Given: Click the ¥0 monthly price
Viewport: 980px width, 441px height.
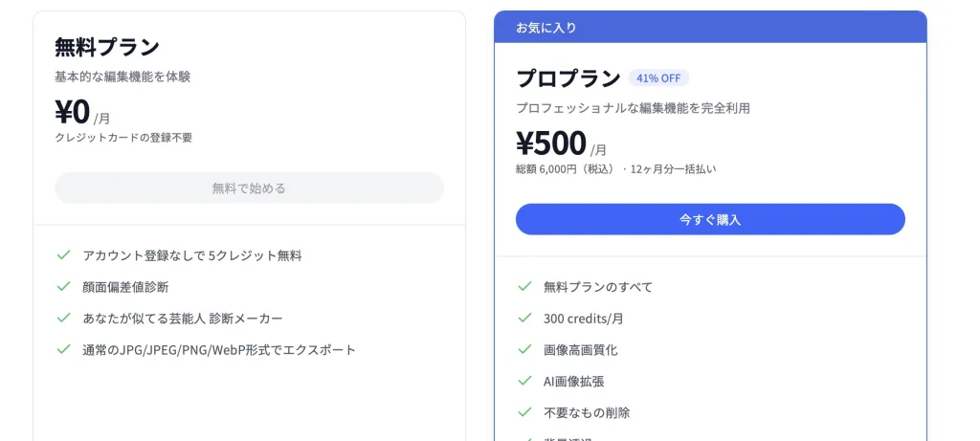Looking at the screenshot, I should click(x=73, y=112).
